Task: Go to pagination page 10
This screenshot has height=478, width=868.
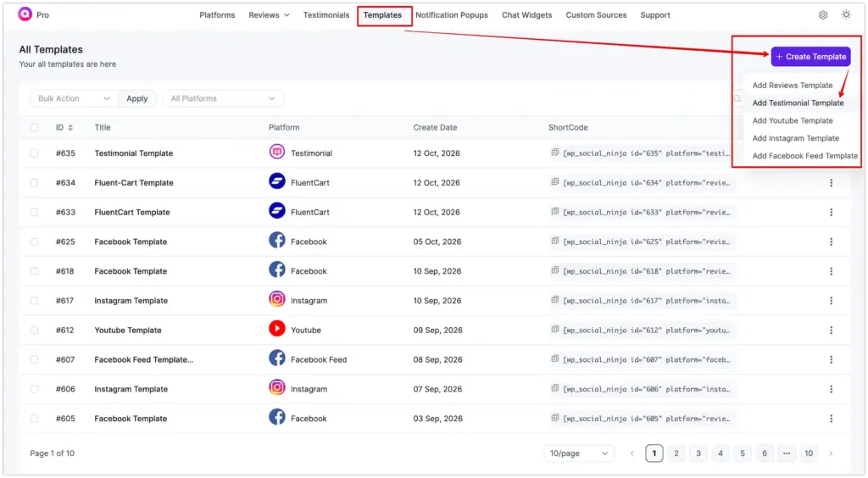Action: pos(808,453)
